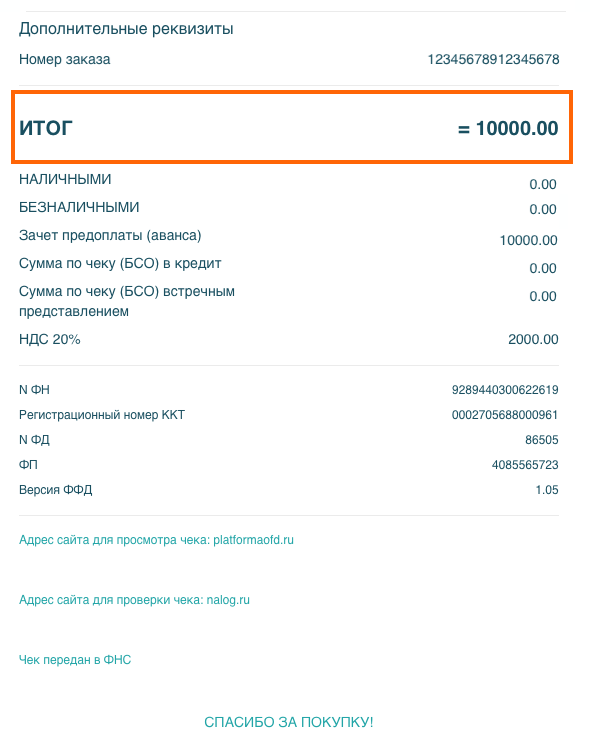
Task: Click the ФП value 4085565723
Action: (x=525, y=465)
